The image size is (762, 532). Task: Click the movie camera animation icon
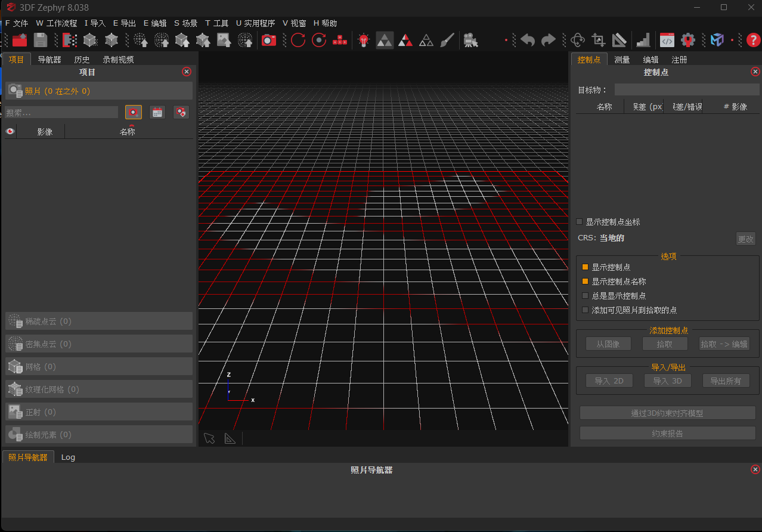470,40
